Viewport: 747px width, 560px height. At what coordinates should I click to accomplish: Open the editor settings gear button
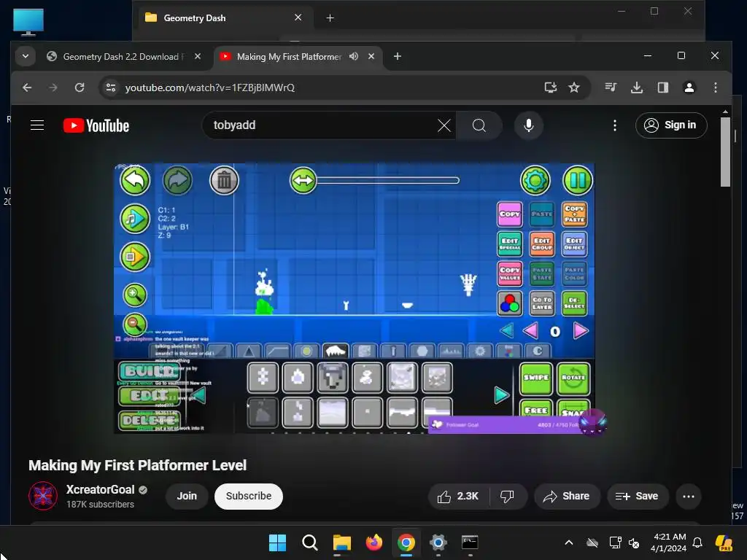pos(535,181)
